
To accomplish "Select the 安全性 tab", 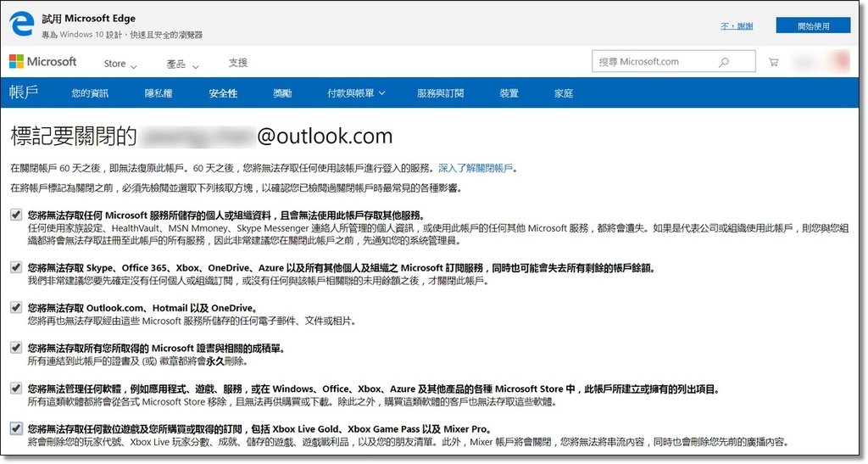I will point(223,93).
